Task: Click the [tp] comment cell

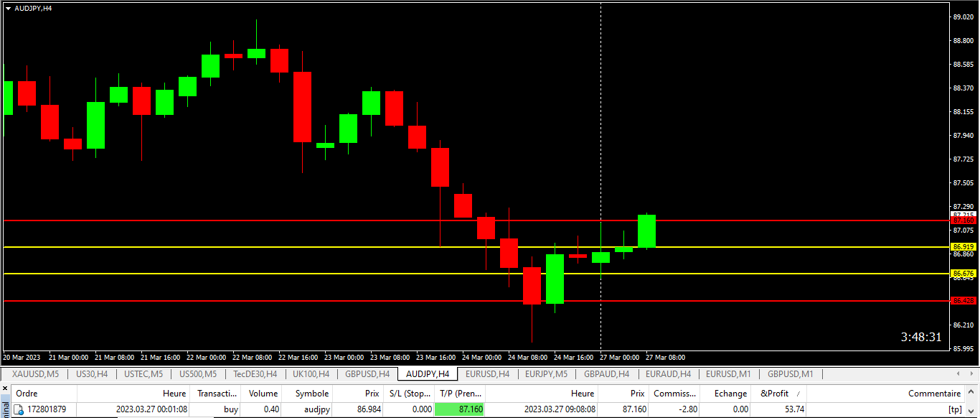Action: pyautogui.click(x=954, y=409)
